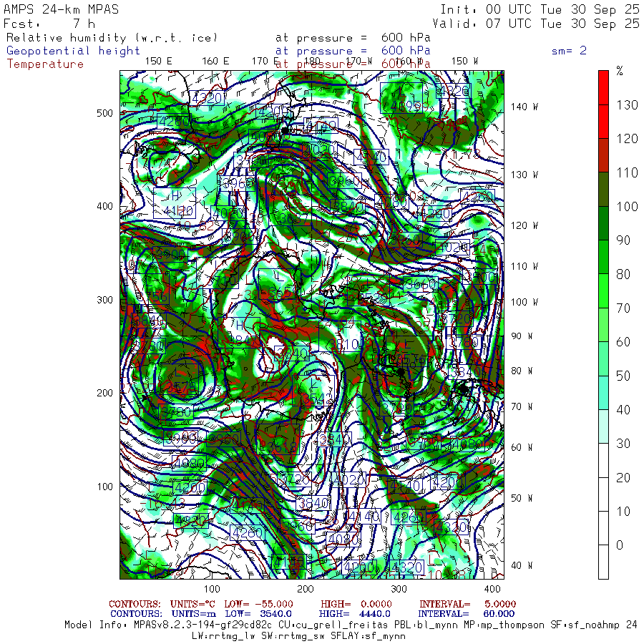Click the '50 W' longitude label
The width and height of the screenshot is (644, 644).
522,498
